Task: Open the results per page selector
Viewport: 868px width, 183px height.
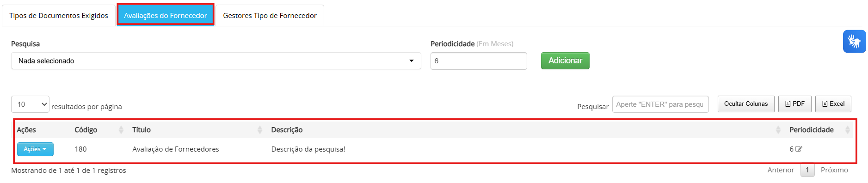Action: pyautogui.click(x=30, y=104)
